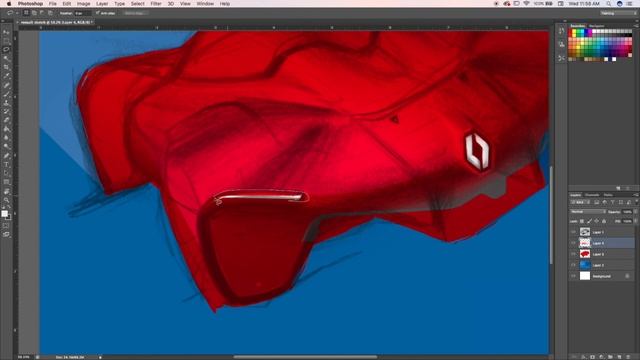Toggle lock image pixels

(589, 221)
